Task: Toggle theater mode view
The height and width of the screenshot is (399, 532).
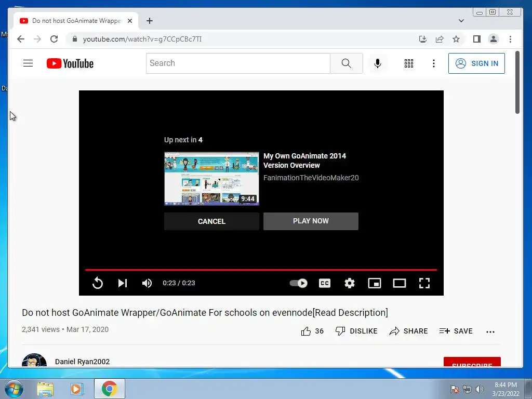Action: click(400, 283)
